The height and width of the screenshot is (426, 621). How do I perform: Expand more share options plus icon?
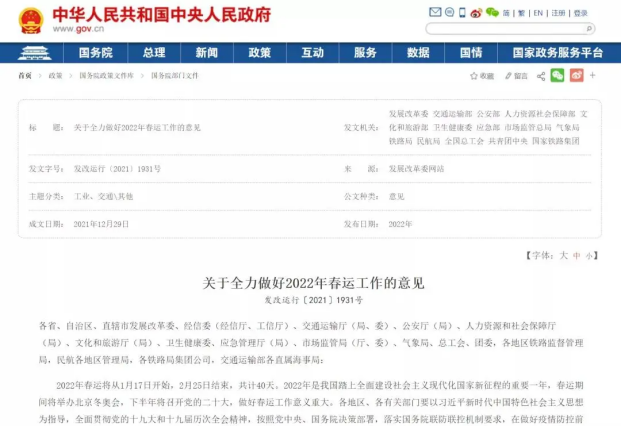tap(592, 75)
